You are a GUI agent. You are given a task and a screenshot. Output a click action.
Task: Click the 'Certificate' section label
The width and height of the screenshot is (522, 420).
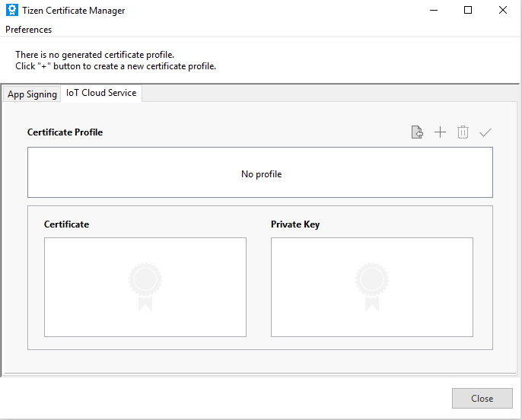66,224
